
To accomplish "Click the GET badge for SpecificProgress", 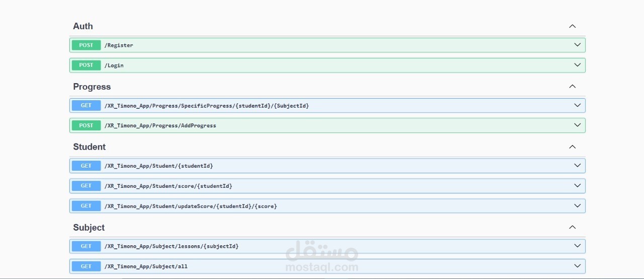I will click(x=86, y=105).
